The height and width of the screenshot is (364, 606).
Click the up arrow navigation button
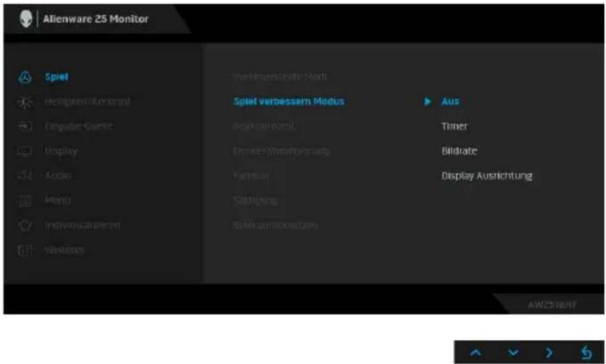pos(476,353)
